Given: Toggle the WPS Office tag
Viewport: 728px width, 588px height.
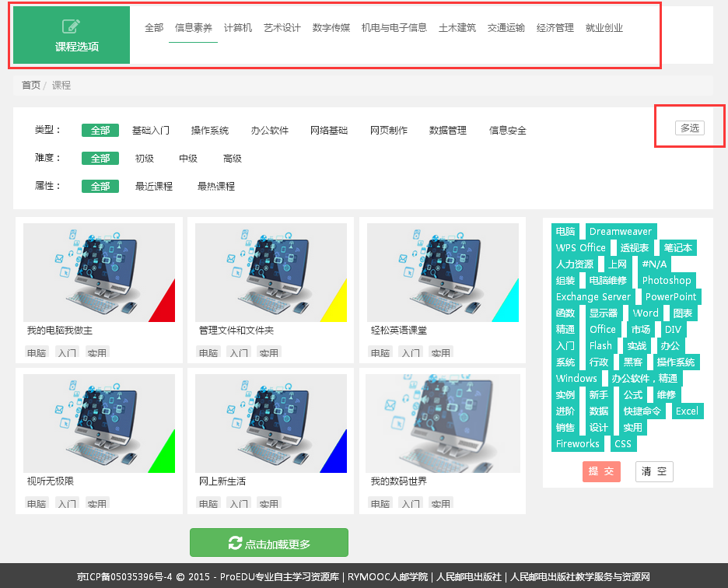Looking at the screenshot, I should click(x=581, y=247).
